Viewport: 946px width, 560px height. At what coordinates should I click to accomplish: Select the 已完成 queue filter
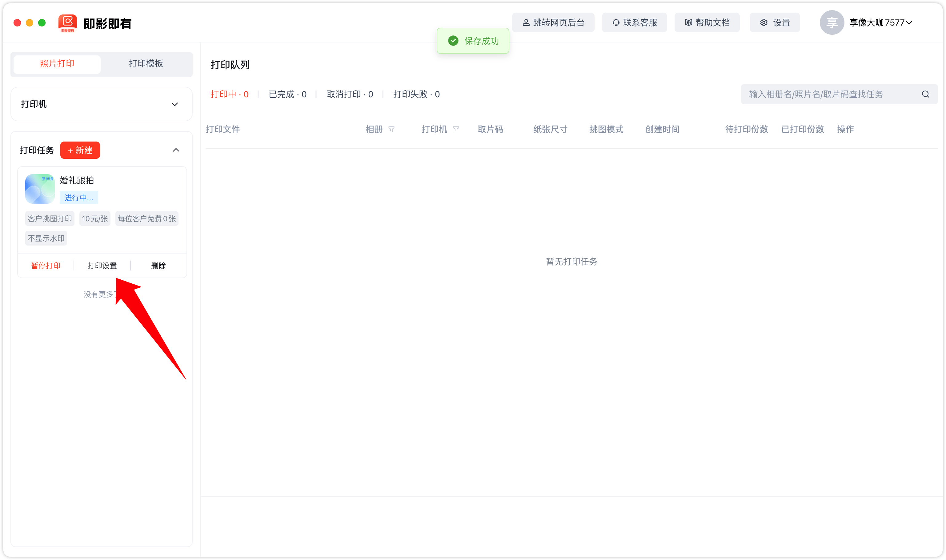[x=287, y=94]
